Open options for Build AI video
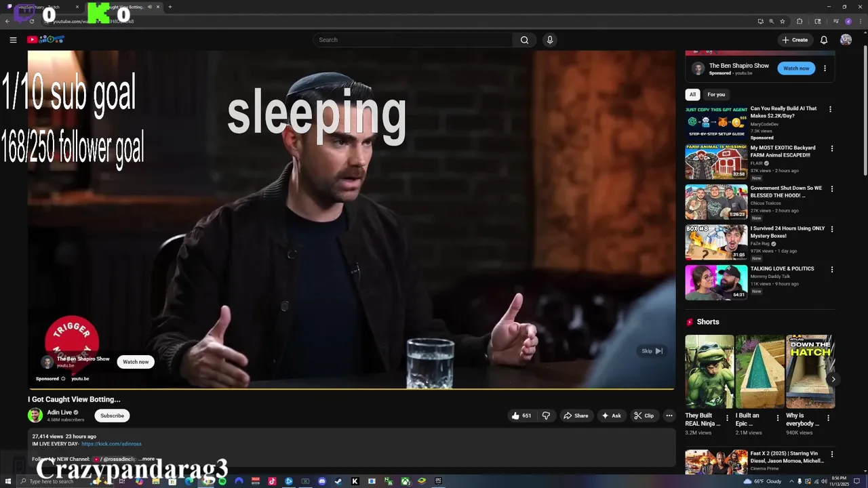Image resolution: width=868 pixels, height=488 pixels. coord(830,109)
